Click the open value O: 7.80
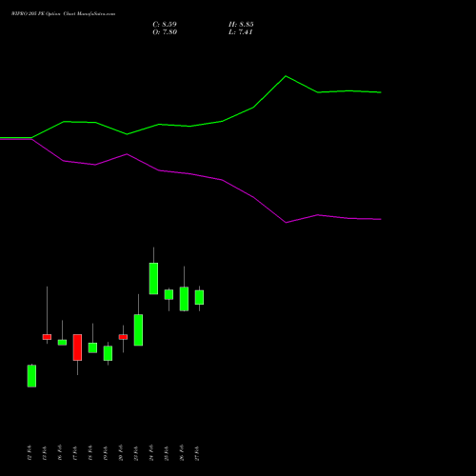Viewport: 476px width, 476px height. (x=165, y=32)
